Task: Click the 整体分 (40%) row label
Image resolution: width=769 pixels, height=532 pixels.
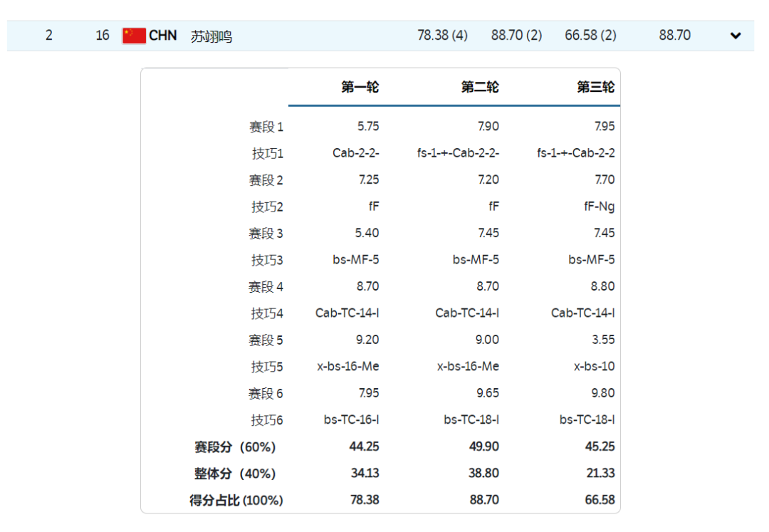Action: tap(235, 474)
